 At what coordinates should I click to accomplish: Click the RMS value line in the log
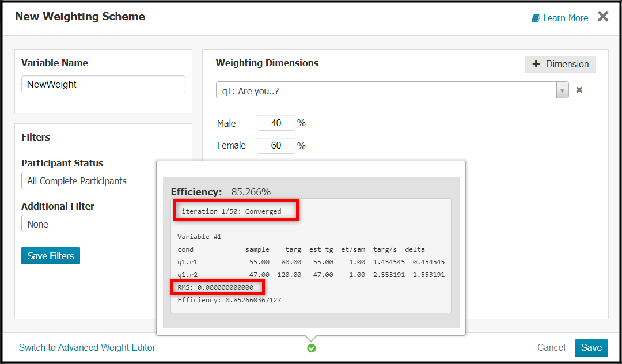pyautogui.click(x=215, y=287)
